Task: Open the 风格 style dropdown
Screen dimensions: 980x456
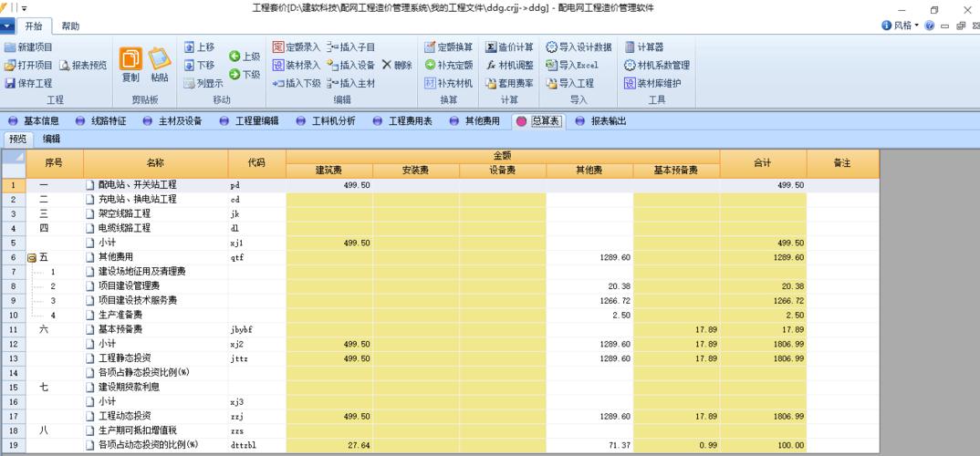Action: point(901,26)
